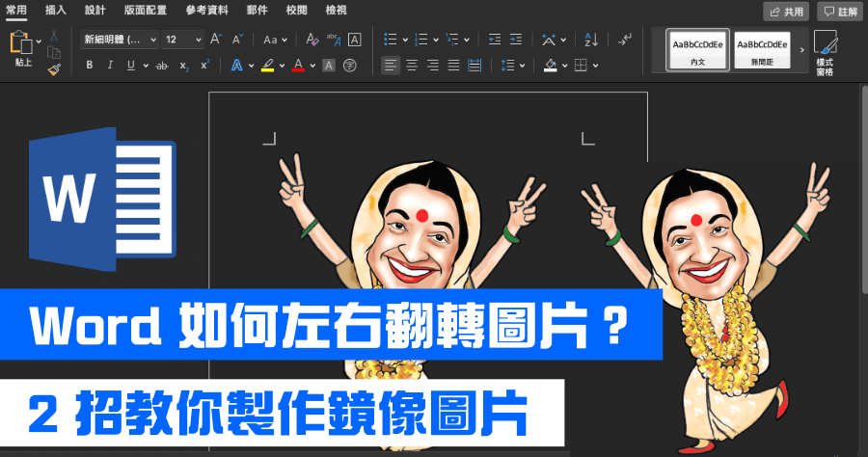Switch to the 檢視 (View) tab
Viewport: 868px width, 457px height.
tap(336, 10)
